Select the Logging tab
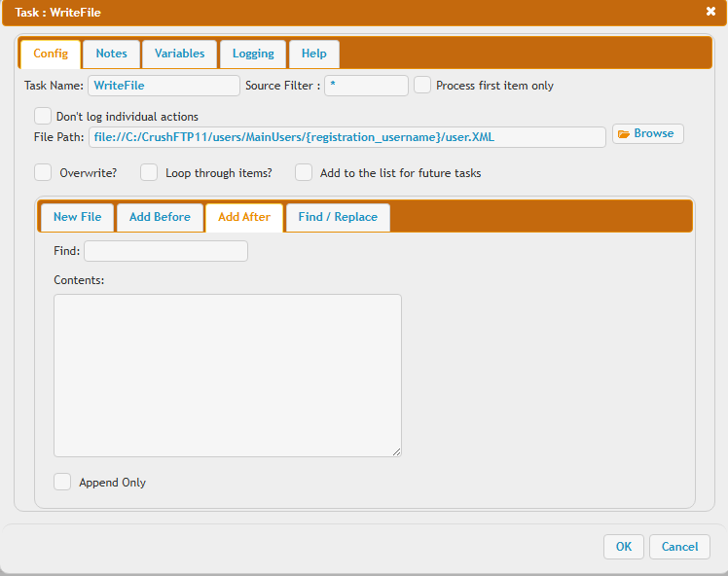728x576 pixels. pos(253,54)
